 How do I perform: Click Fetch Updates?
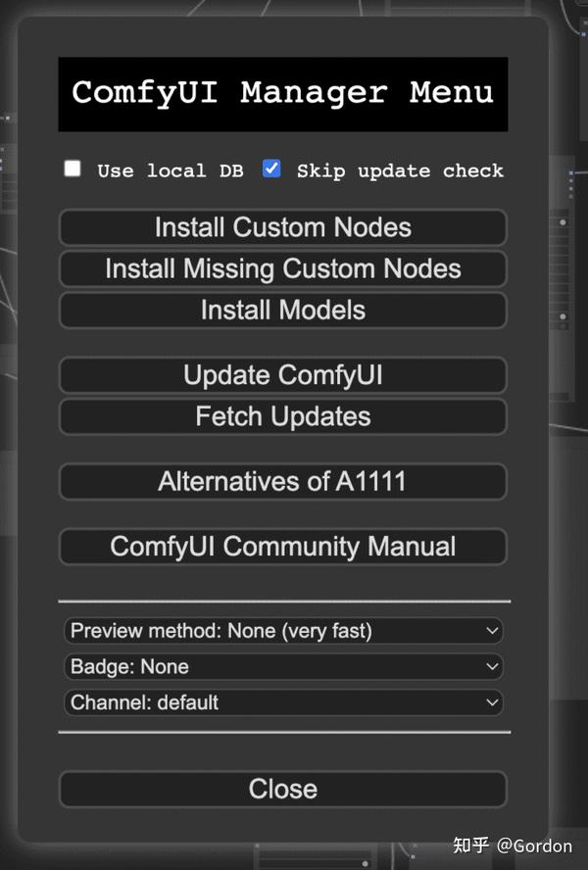282,416
